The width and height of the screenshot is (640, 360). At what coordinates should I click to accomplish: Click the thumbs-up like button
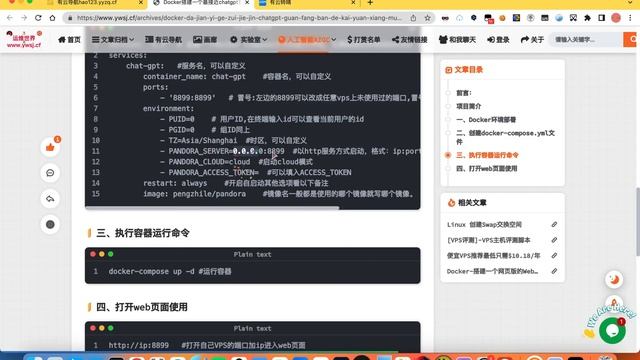50,147
